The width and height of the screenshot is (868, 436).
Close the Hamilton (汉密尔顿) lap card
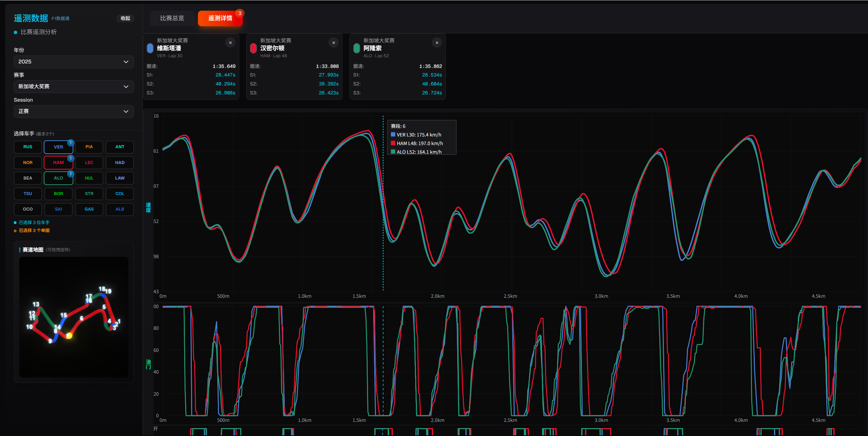[333, 43]
